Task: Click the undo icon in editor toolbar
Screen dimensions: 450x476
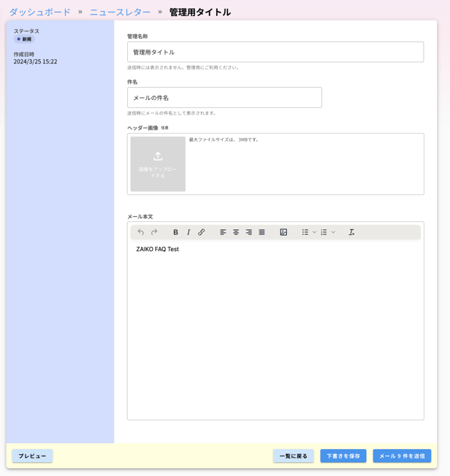Action: (141, 232)
